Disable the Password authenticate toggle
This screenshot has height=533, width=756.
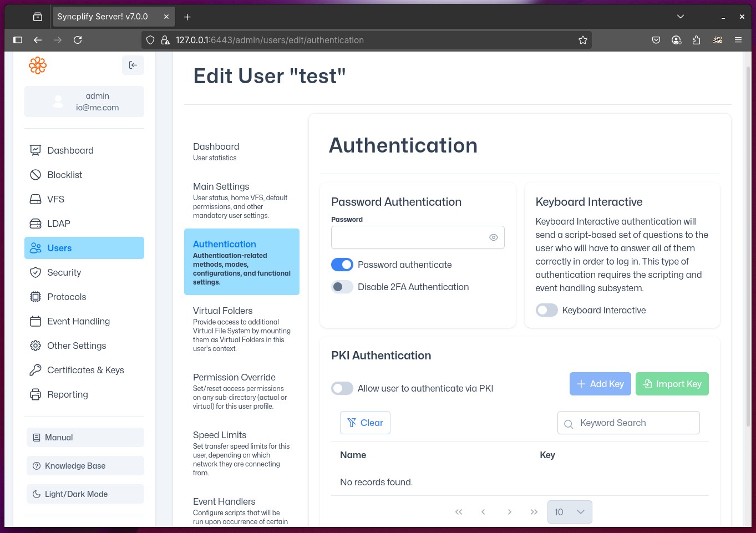click(x=342, y=265)
